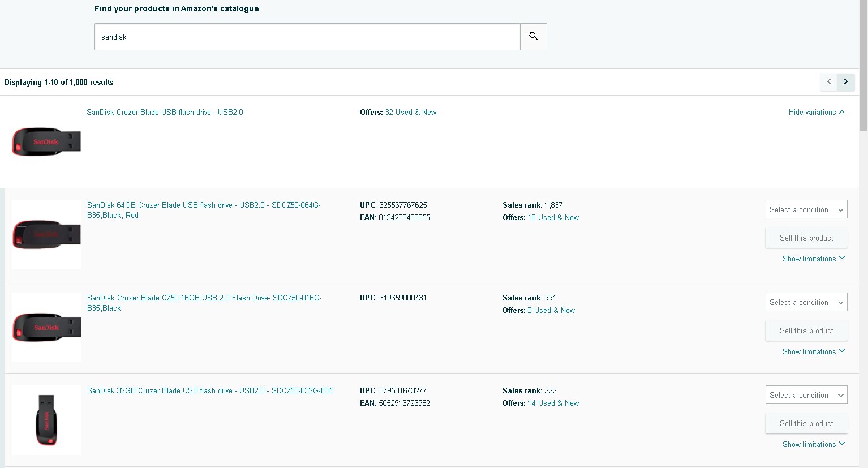Open 10 Used & New offers
Viewport: 868px width, 468px height.
pos(553,217)
